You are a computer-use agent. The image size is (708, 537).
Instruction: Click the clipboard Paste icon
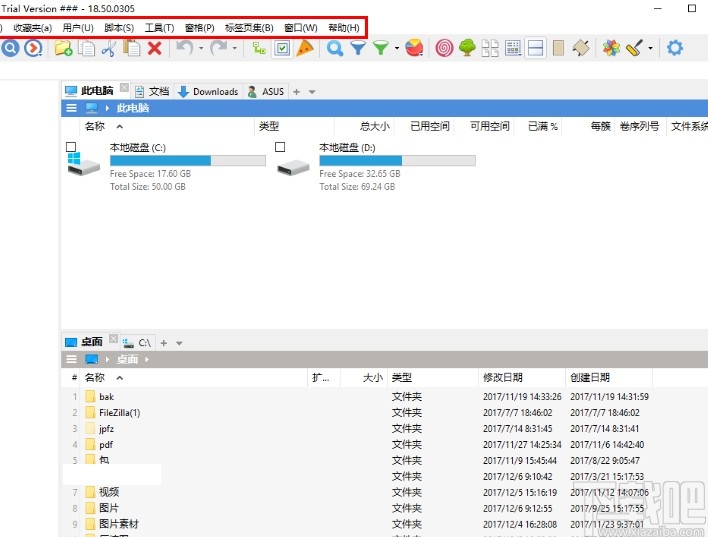point(132,48)
